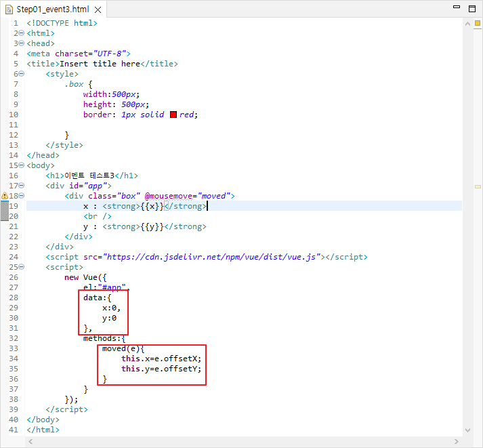This screenshot has height=448, width=483.
Task: Collapse the script fold on line 25
Action: click(x=21, y=267)
